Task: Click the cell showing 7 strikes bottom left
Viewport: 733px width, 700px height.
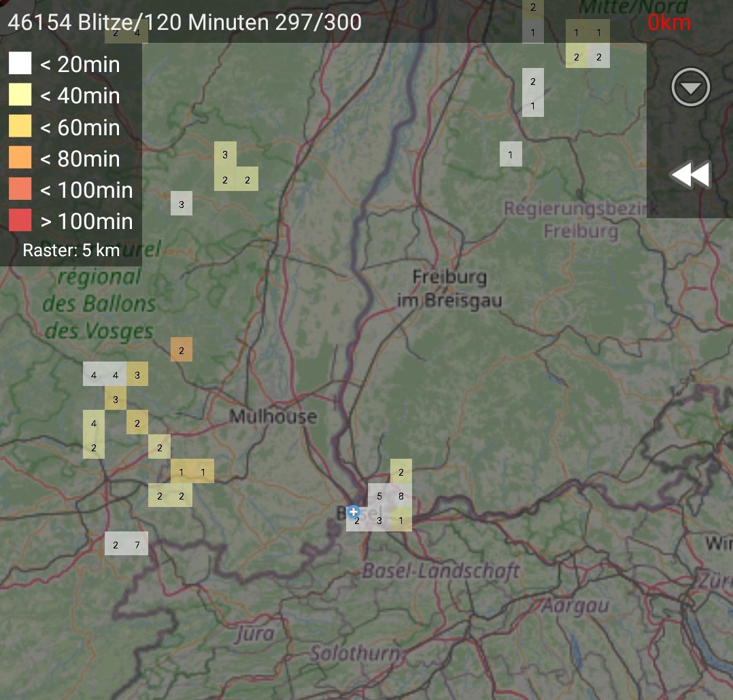Action: [x=138, y=544]
